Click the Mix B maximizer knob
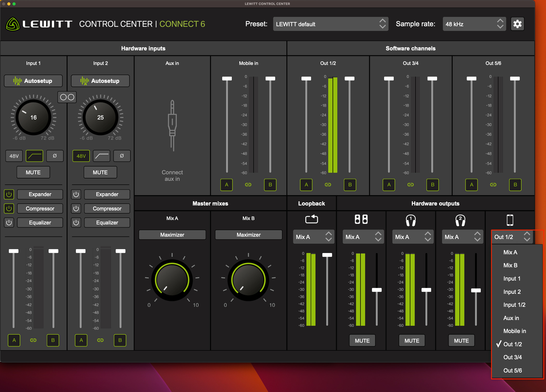546x392 pixels. [248, 280]
